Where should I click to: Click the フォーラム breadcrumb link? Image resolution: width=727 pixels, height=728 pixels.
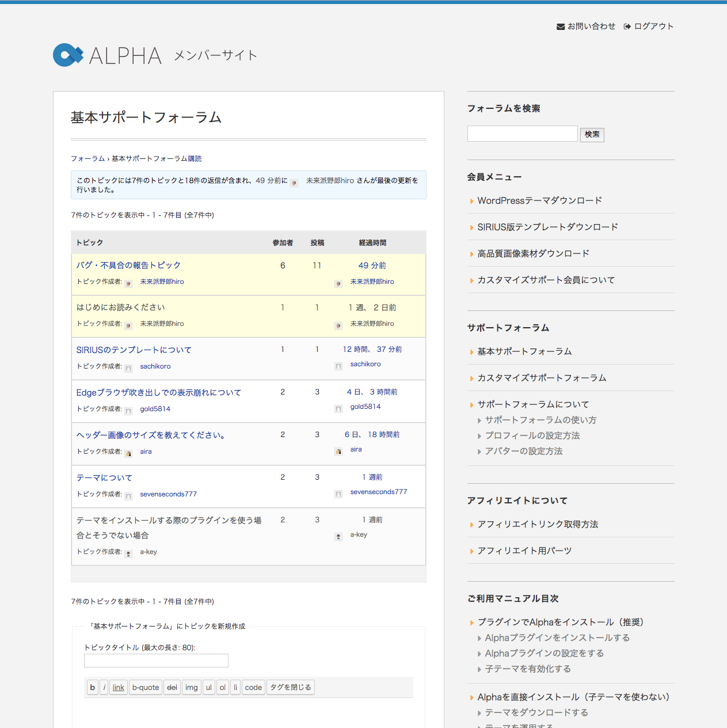coord(87,158)
